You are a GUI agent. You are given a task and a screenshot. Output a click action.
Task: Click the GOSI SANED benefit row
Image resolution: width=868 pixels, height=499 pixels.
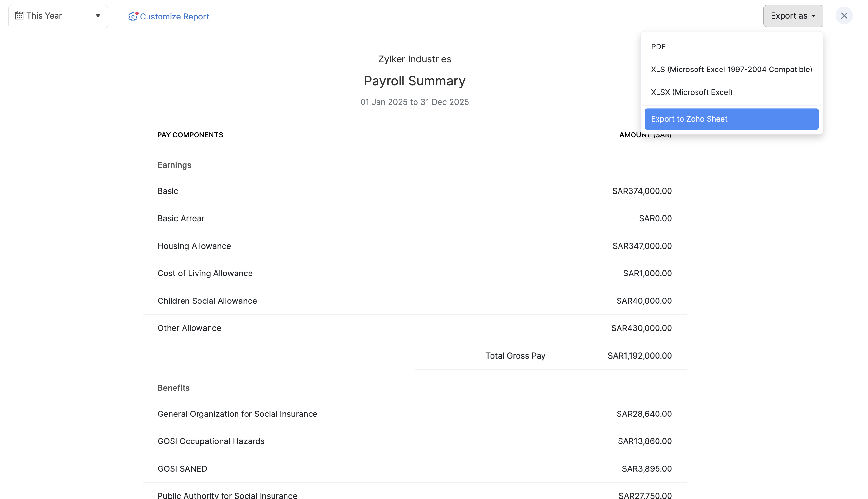[182, 468]
